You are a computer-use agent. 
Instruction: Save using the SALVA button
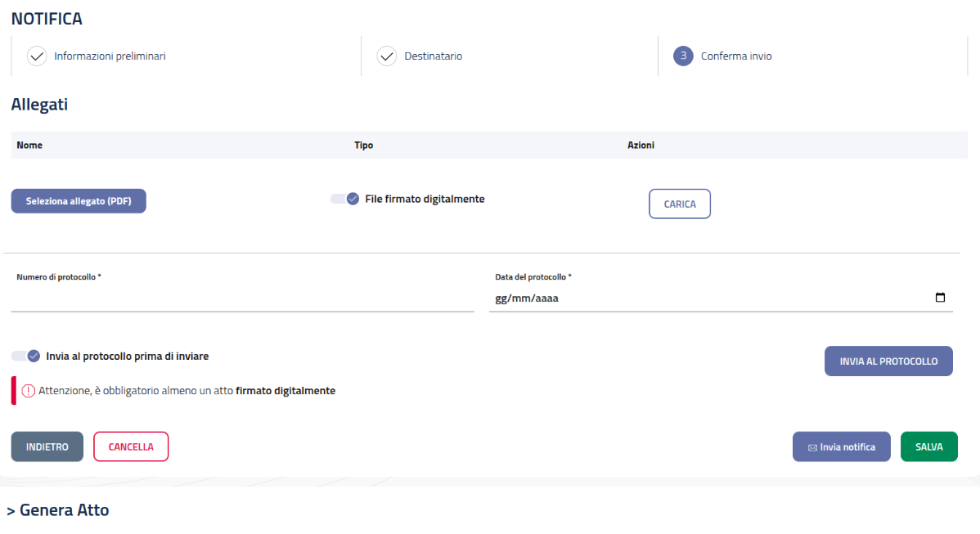[928, 446]
